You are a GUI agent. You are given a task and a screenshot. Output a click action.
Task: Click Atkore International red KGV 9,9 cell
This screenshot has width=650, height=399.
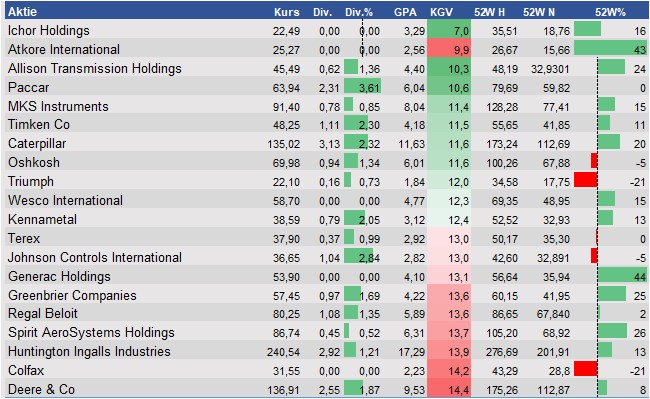[449, 49]
